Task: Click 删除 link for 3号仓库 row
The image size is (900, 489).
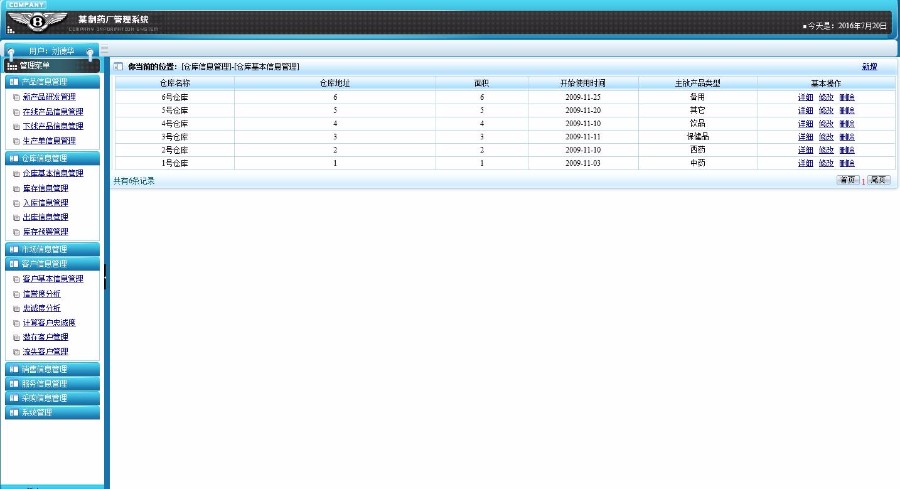Action: pos(847,137)
